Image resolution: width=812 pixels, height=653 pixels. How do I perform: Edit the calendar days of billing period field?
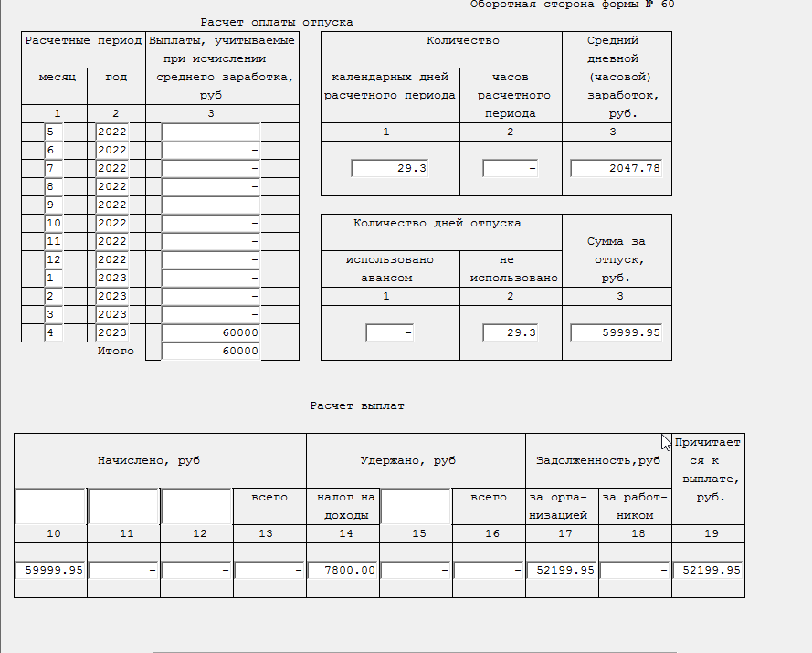click(x=390, y=168)
